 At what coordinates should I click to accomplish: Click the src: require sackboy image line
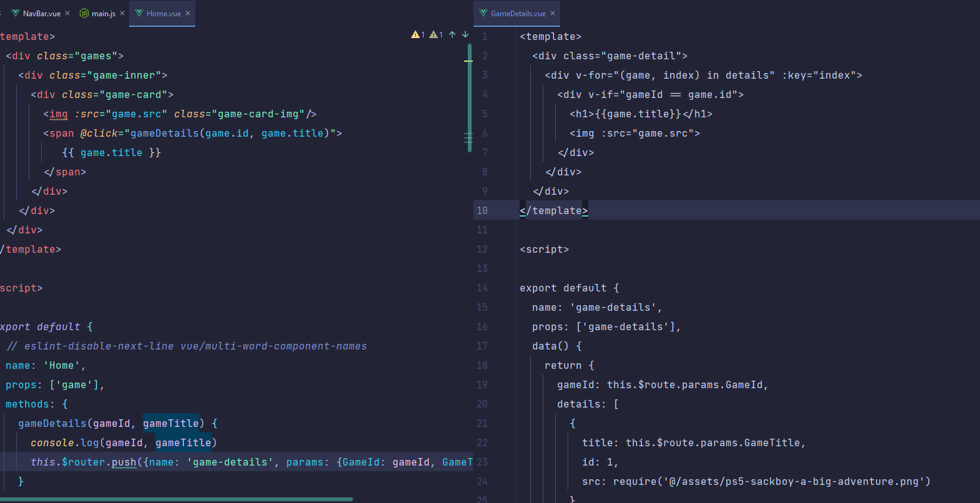click(x=757, y=482)
